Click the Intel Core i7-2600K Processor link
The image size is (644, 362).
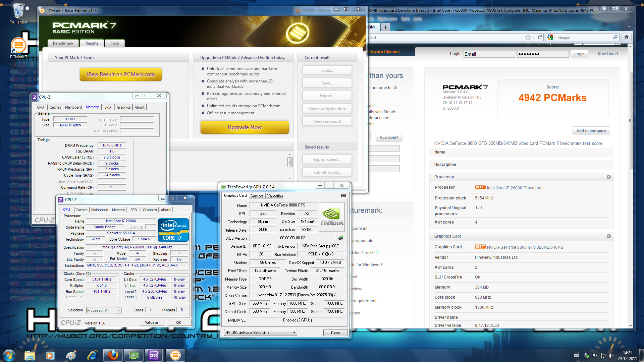pyautogui.click(x=515, y=188)
